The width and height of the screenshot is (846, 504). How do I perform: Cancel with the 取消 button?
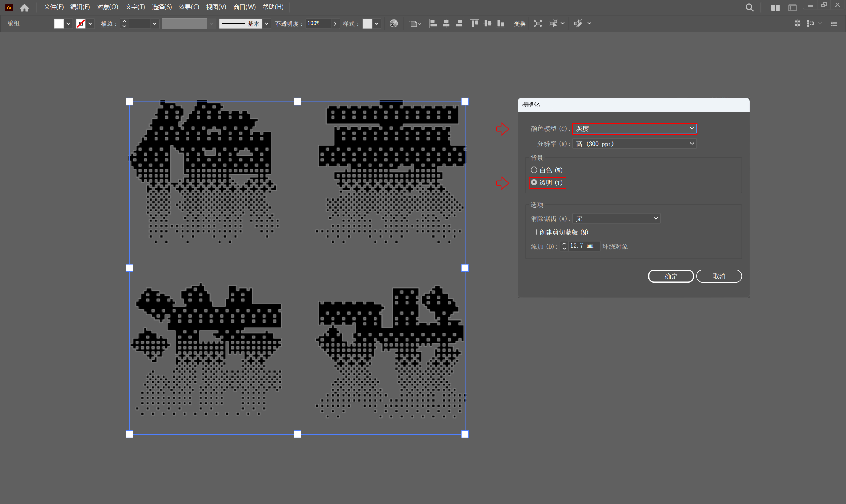pos(719,276)
